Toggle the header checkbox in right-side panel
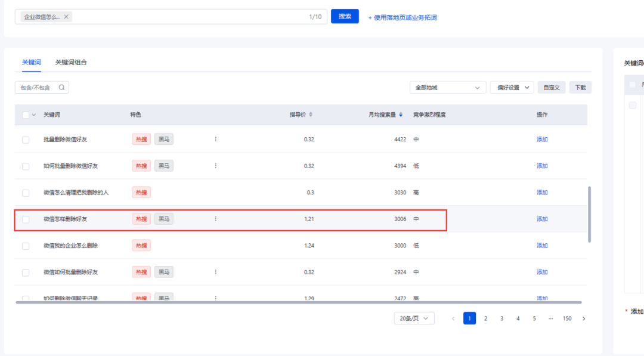Image resolution: width=644 pixels, height=356 pixels. point(633,85)
